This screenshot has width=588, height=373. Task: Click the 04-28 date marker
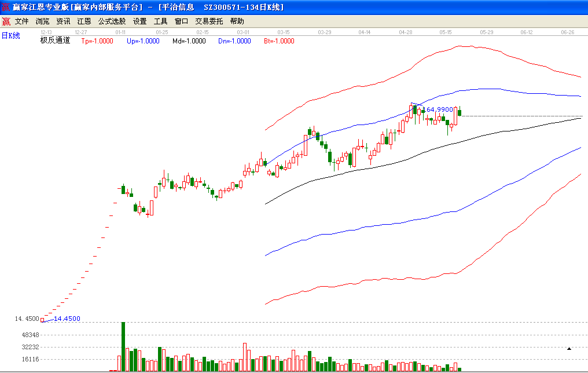pyautogui.click(x=405, y=32)
